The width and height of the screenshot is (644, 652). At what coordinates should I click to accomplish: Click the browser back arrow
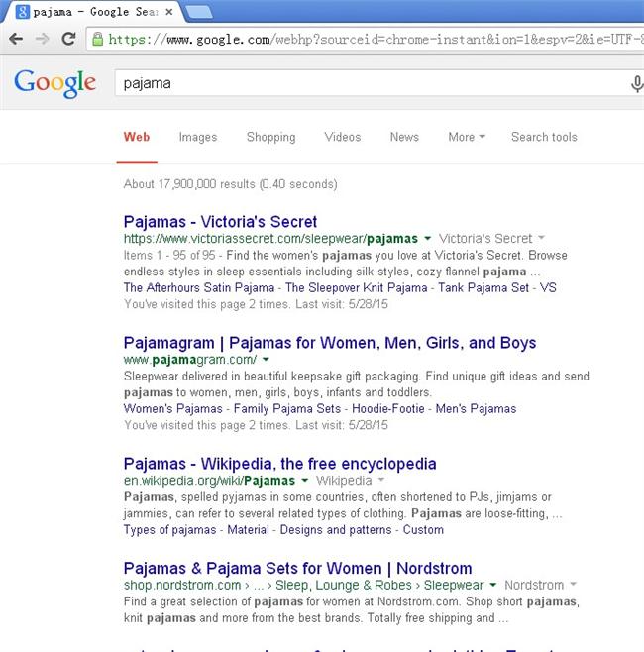(x=17, y=40)
